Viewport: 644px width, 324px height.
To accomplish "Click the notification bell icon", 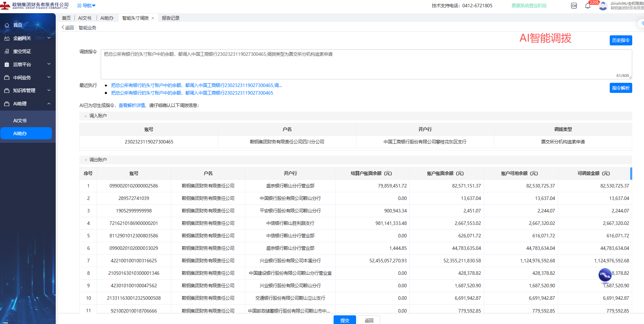I will coord(587,6).
